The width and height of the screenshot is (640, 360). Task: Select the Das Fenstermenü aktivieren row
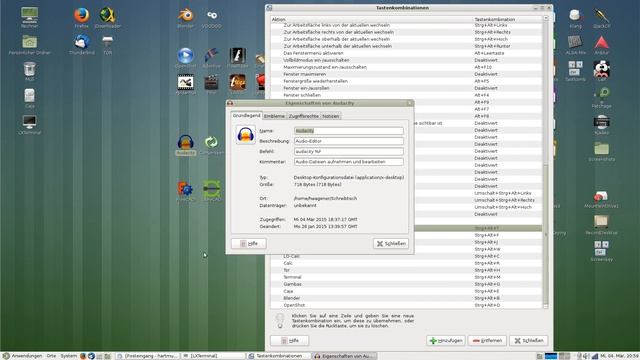tap(406, 53)
